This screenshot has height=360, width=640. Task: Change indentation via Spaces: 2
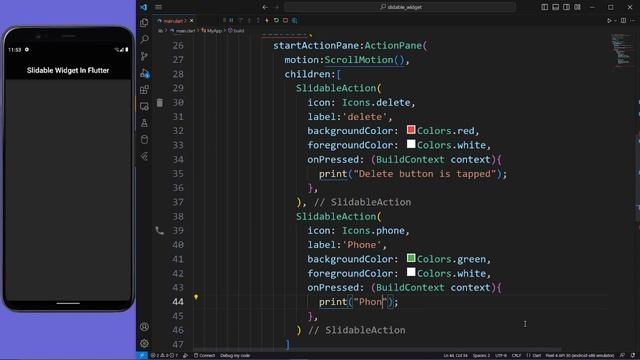tap(482, 356)
